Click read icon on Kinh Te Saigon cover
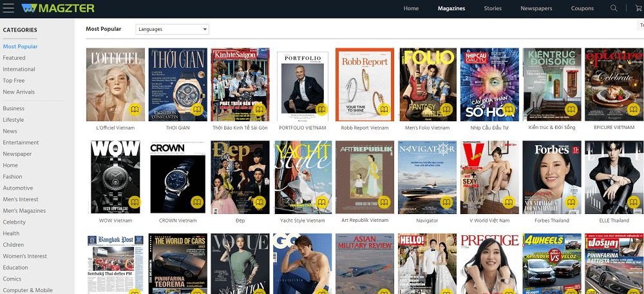Image resolution: width=644 pixels, height=294 pixels. pyautogui.click(x=259, y=110)
